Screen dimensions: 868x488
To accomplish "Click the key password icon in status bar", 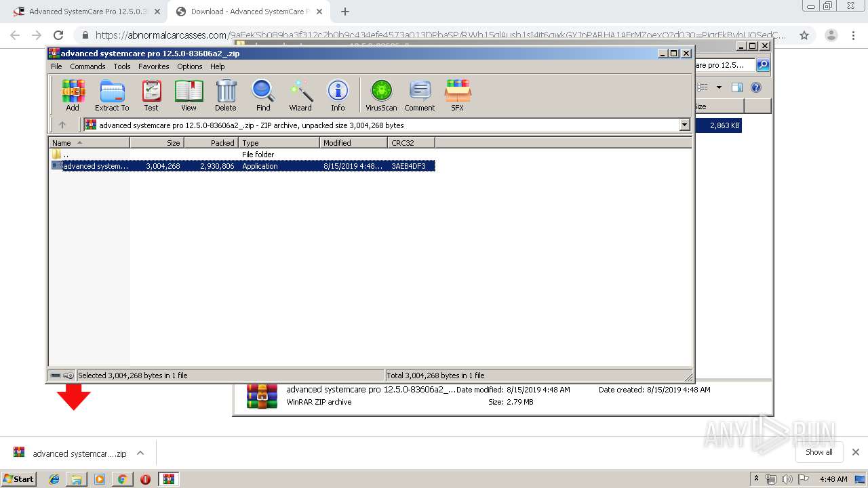I will tap(68, 375).
